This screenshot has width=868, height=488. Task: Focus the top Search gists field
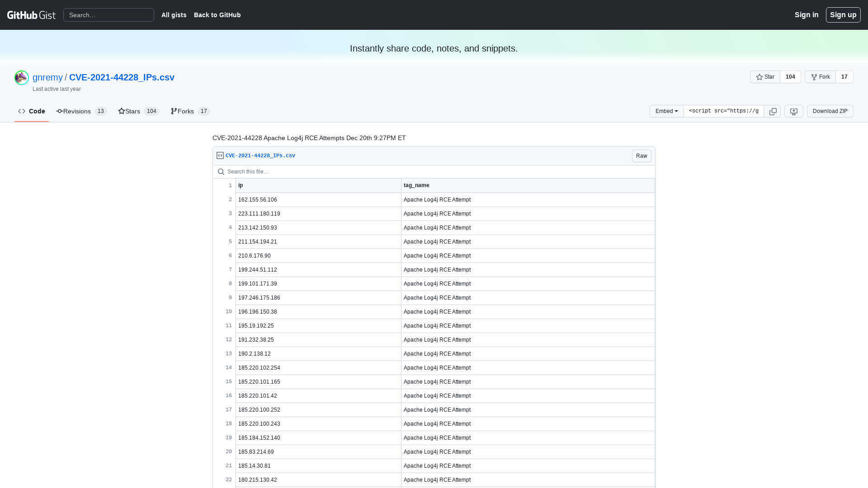pyautogui.click(x=108, y=15)
